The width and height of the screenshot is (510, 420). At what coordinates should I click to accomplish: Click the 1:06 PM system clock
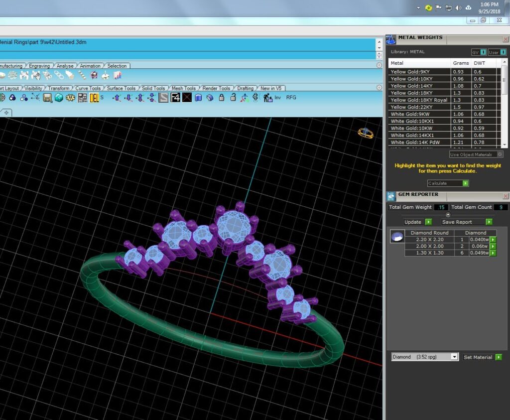point(489,4)
